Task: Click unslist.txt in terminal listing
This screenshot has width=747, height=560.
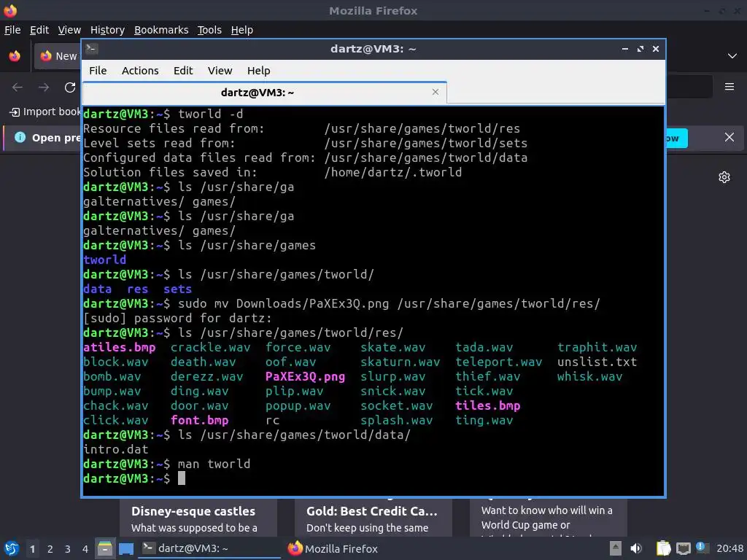Action: click(x=597, y=362)
